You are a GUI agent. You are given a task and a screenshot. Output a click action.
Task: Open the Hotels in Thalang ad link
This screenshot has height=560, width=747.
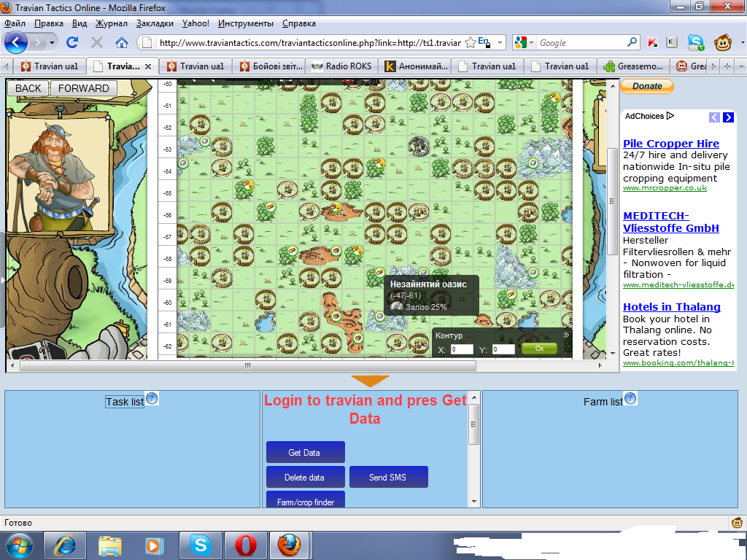click(671, 307)
